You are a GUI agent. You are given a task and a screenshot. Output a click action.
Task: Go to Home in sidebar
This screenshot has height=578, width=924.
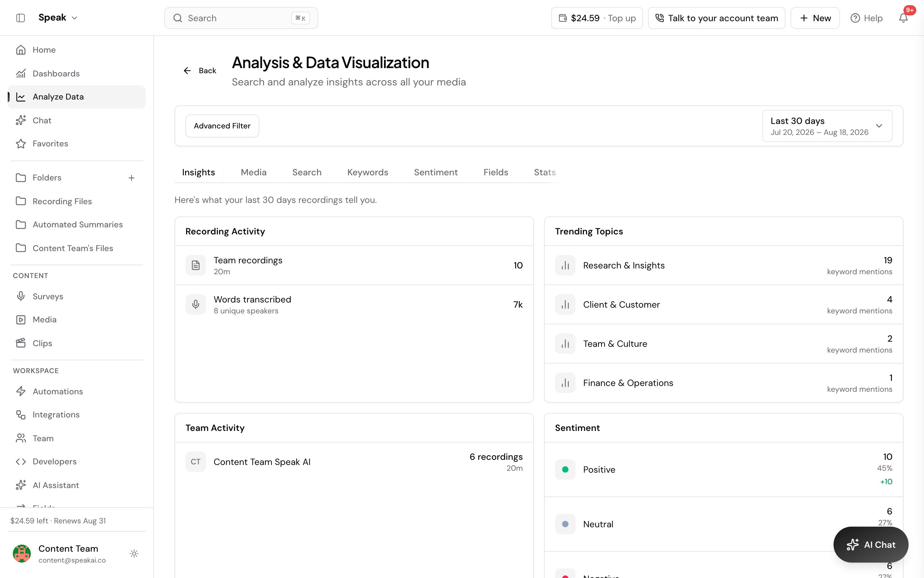click(x=76, y=50)
